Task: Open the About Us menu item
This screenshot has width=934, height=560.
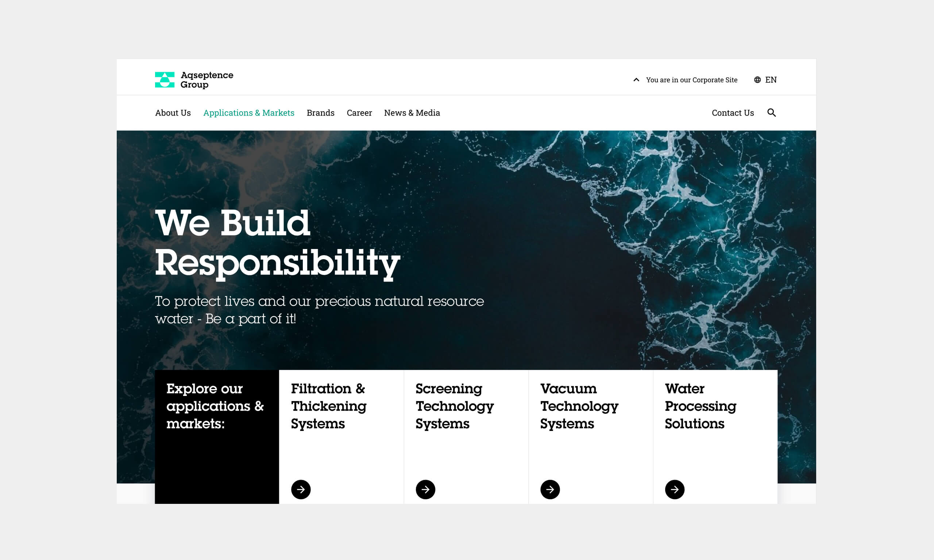Action: [x=173, y=113]
